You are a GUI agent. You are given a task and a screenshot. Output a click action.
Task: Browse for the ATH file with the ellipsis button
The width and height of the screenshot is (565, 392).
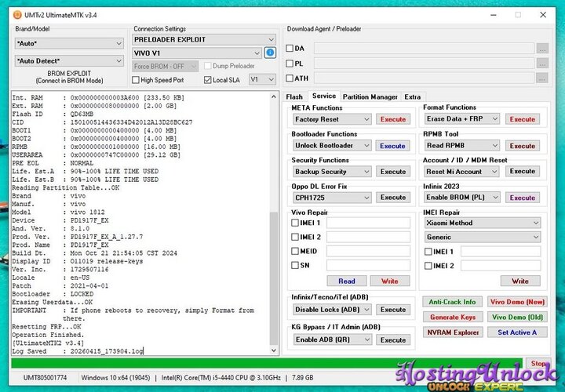pyautogui.click(x=542, y=78)
